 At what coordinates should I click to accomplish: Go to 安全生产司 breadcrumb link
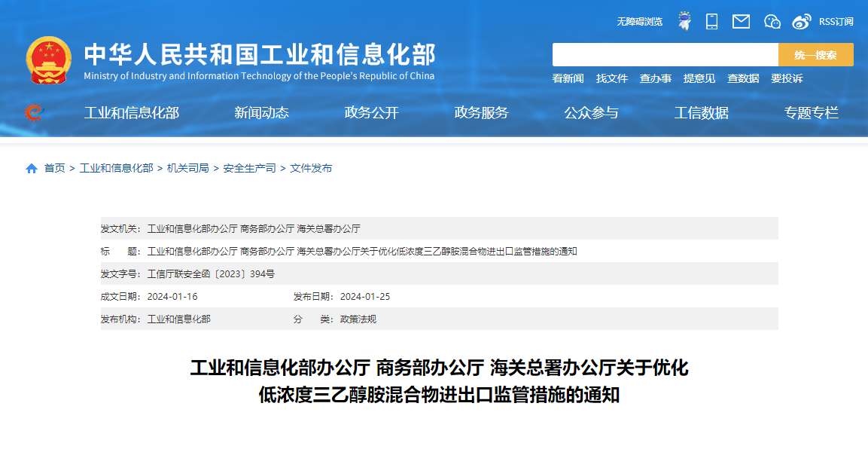pyautogui.click(x=249, y=169)
